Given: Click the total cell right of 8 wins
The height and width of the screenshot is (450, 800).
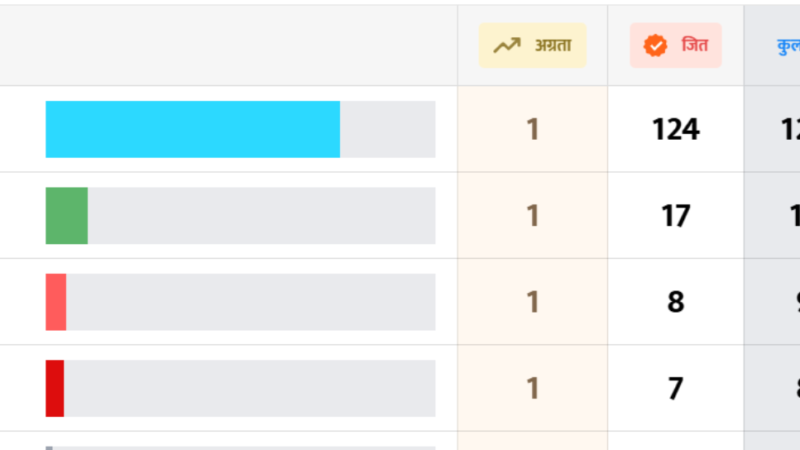Looking at the screenshot, I should (x=793, y=302).
